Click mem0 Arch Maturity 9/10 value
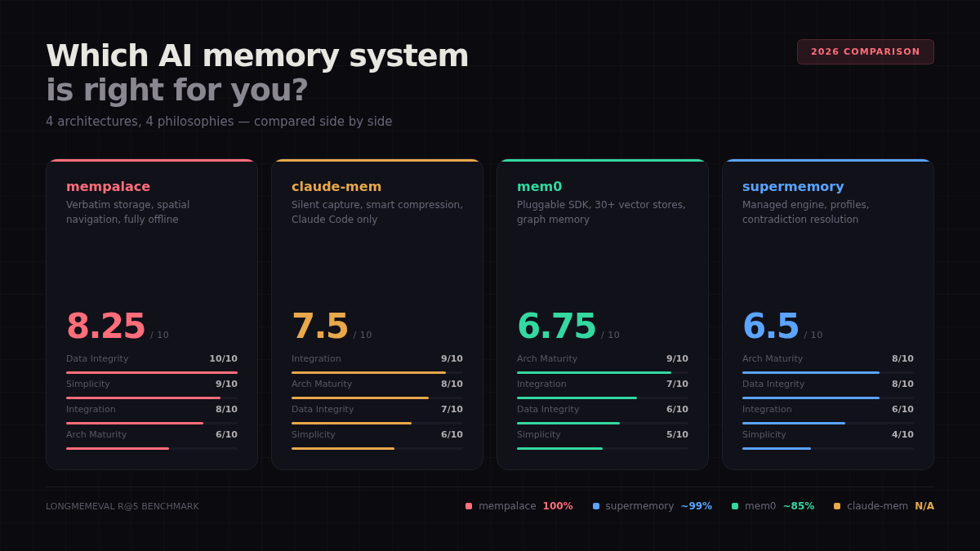Screen dimensions: 980x551 pyautogui.click(x=677, y=358)
